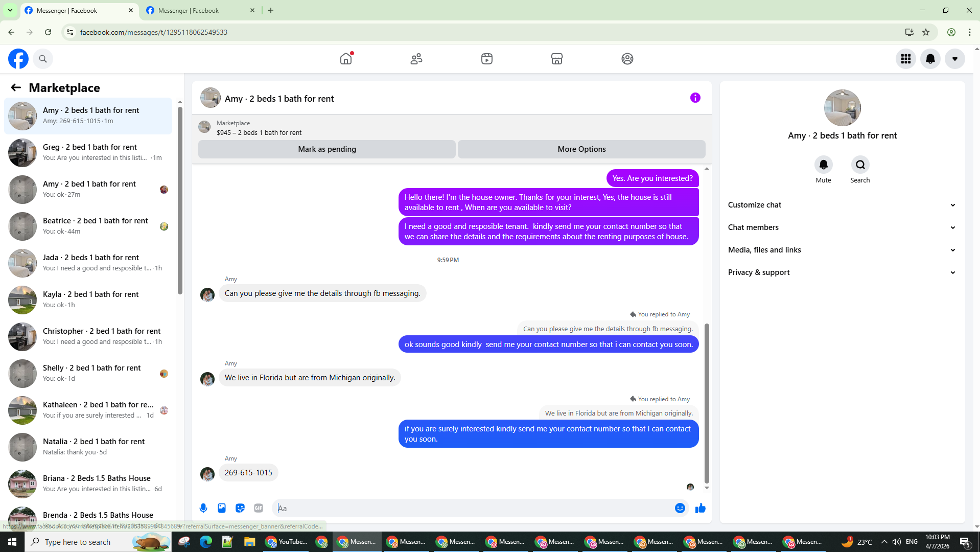Open Christopher 2 bed 1 bath conversation

[x=88, y=337]
